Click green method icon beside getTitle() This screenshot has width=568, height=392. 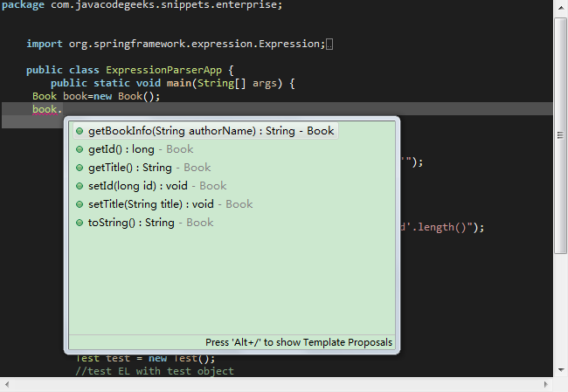coord(80,168)
